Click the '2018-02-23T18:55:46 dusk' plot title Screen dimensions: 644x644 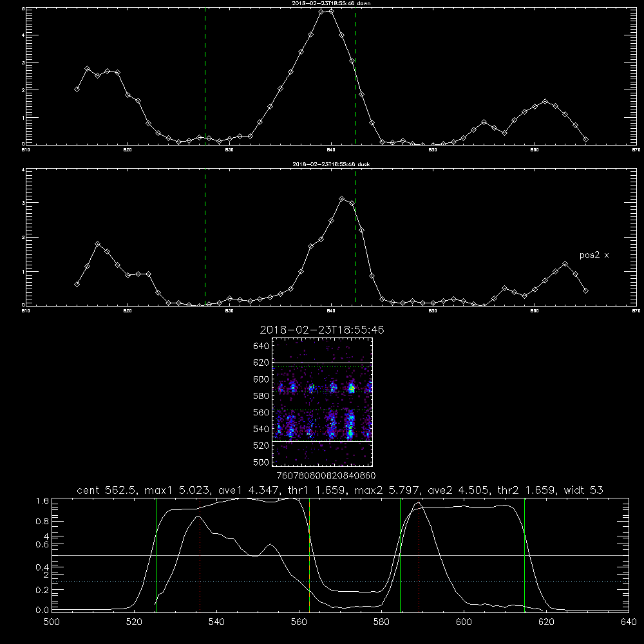(x=331, y=164)
